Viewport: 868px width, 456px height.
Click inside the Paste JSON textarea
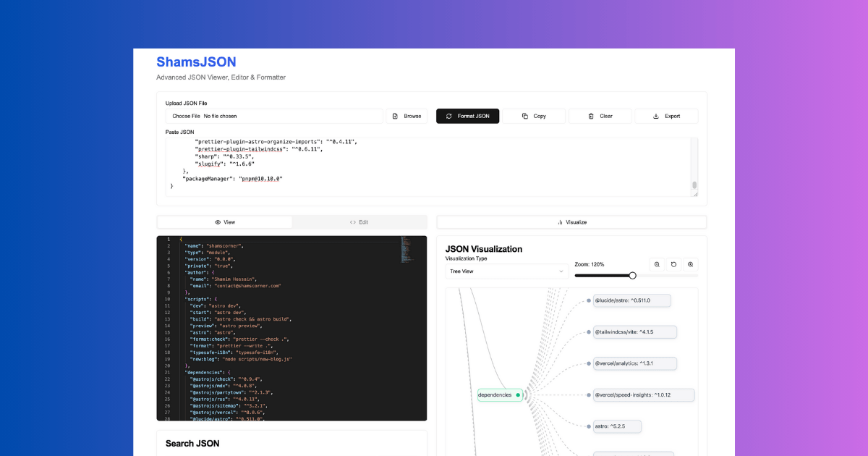click(x=428, y=167)
